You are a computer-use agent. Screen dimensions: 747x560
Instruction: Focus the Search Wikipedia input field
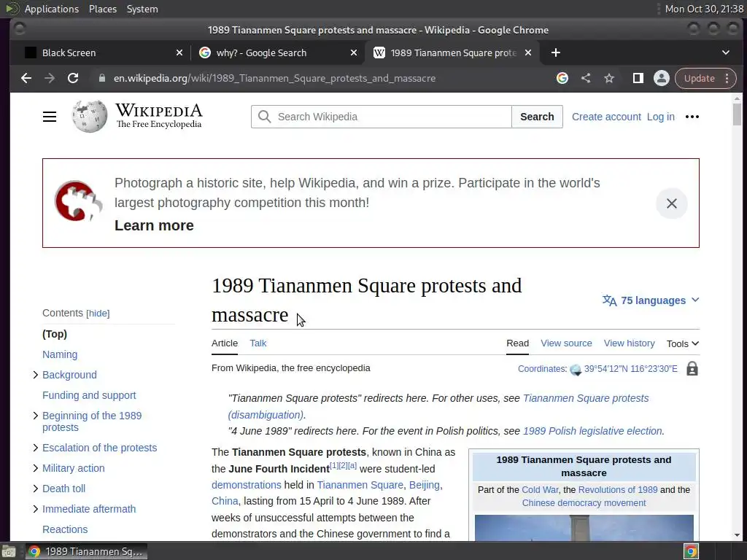click(381, 117)
